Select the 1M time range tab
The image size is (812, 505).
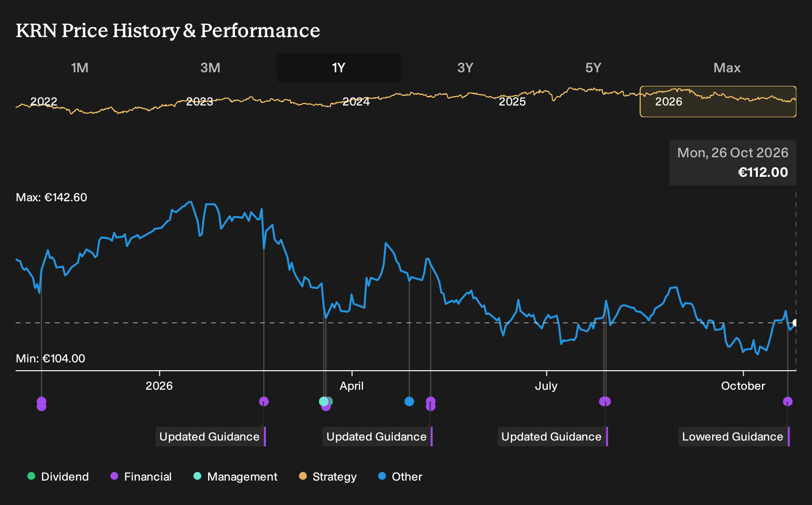pyautogui.click(x=80, y=67)
